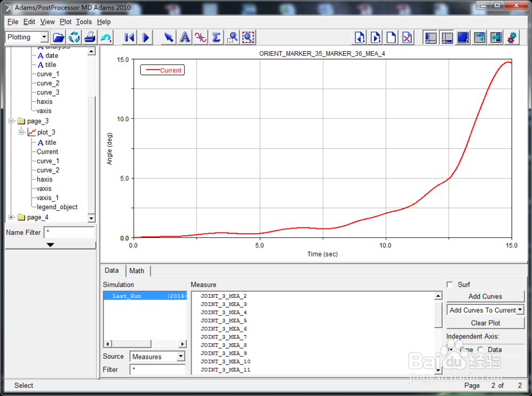Image resolution: width=532 pixels, height=396 pixels.
Task: Select the date tree item
Action: [x=52, y=56]
